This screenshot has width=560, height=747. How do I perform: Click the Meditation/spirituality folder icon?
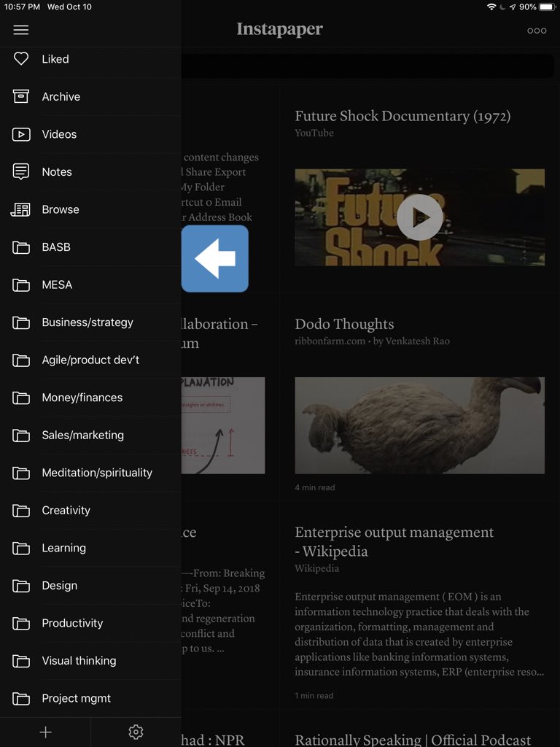coord(21,473)
